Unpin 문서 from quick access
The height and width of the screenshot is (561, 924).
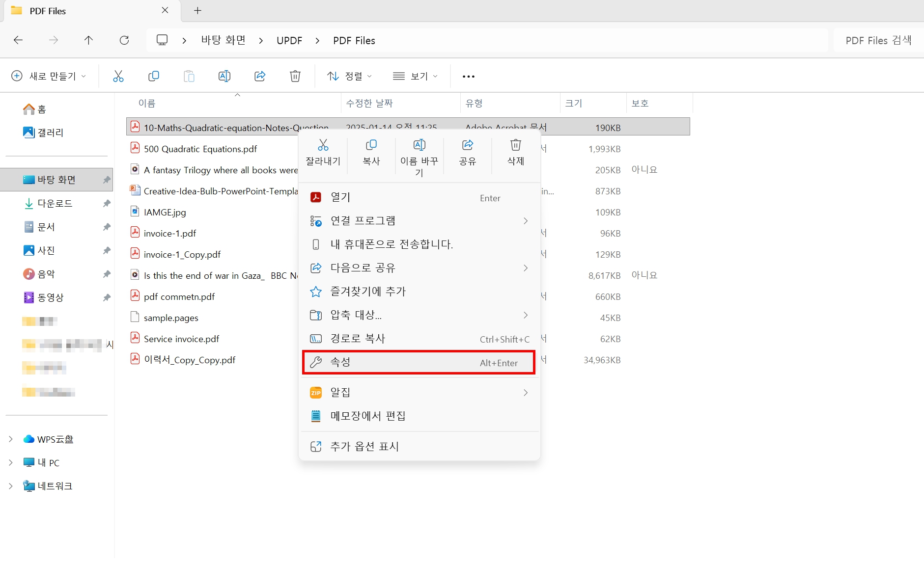tap(107, 227)
